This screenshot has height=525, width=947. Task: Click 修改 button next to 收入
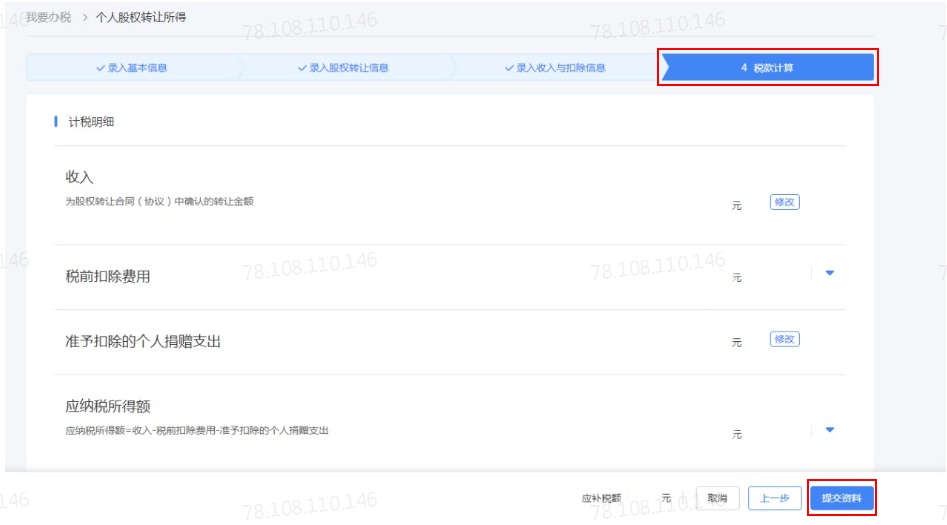(785, 202)
